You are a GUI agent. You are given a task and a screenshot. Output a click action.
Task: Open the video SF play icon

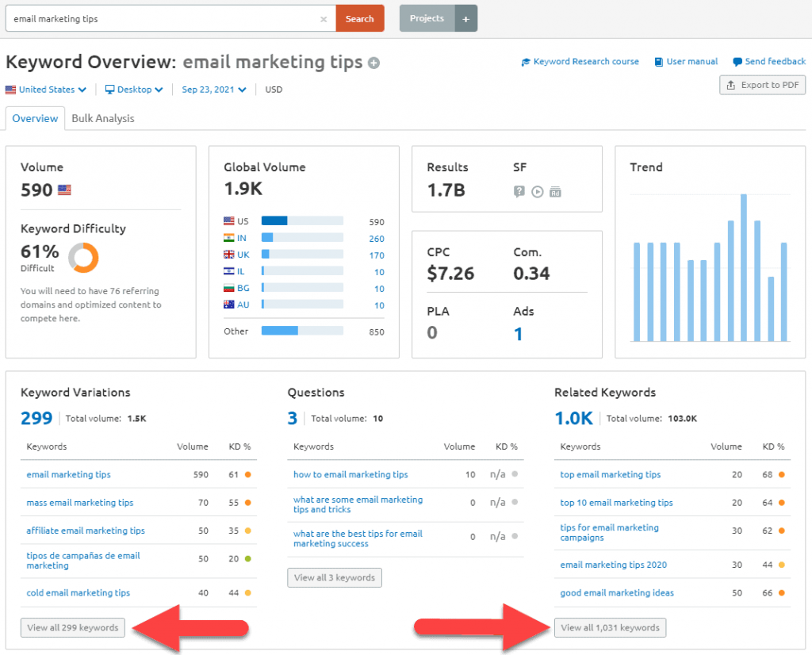coord(538,192)
